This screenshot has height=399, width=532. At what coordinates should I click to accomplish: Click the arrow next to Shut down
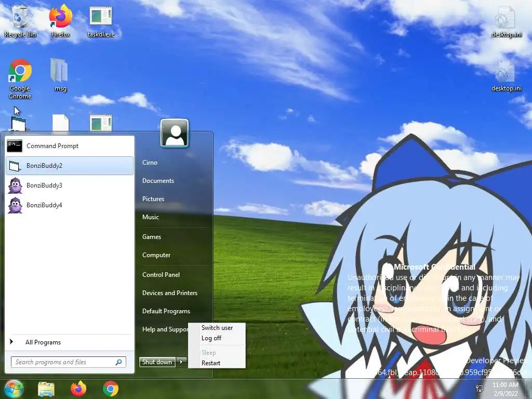[181, 362]
